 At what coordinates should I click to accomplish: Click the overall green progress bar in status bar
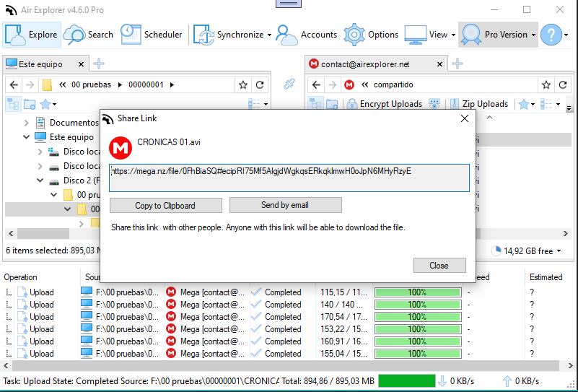[x=406, y=381]
